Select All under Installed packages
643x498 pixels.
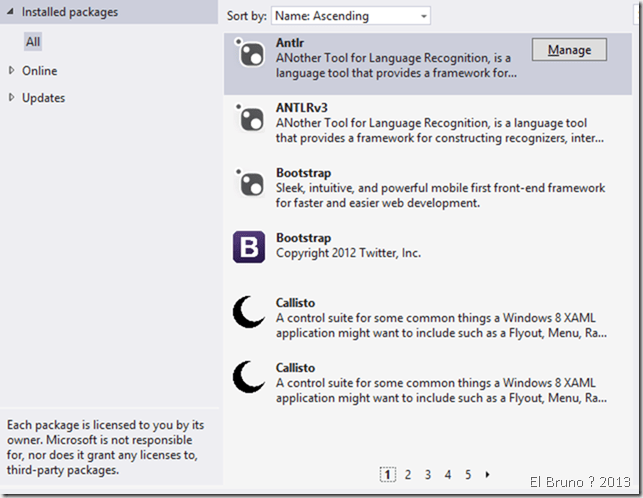34,43
